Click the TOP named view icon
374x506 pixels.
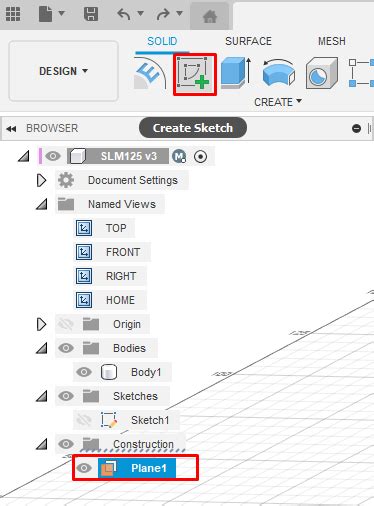[84, 228]
